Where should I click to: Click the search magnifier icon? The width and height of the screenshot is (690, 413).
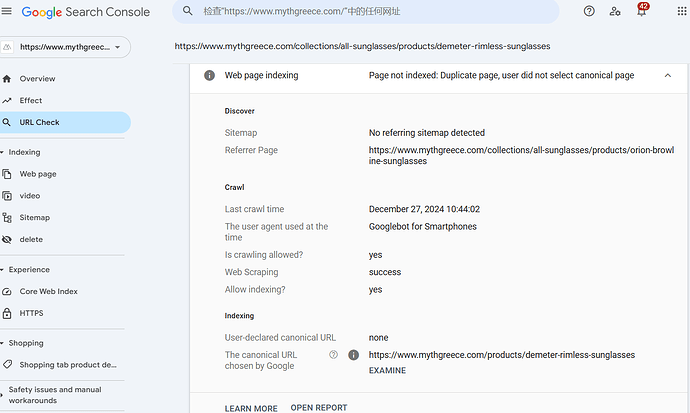coord(187,12)
